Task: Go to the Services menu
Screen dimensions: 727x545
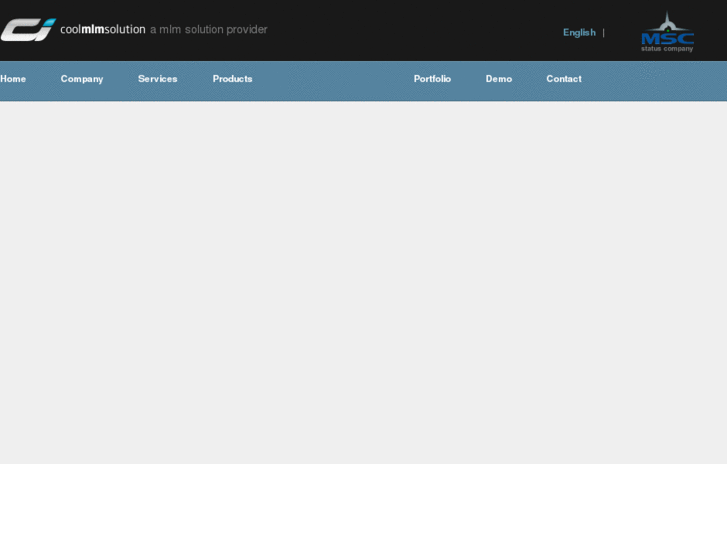Action: 158,79
